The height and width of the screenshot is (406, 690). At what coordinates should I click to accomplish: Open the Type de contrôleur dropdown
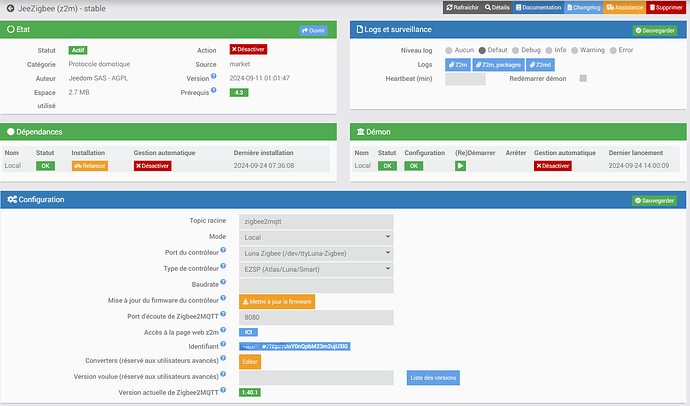click(316, 269)
